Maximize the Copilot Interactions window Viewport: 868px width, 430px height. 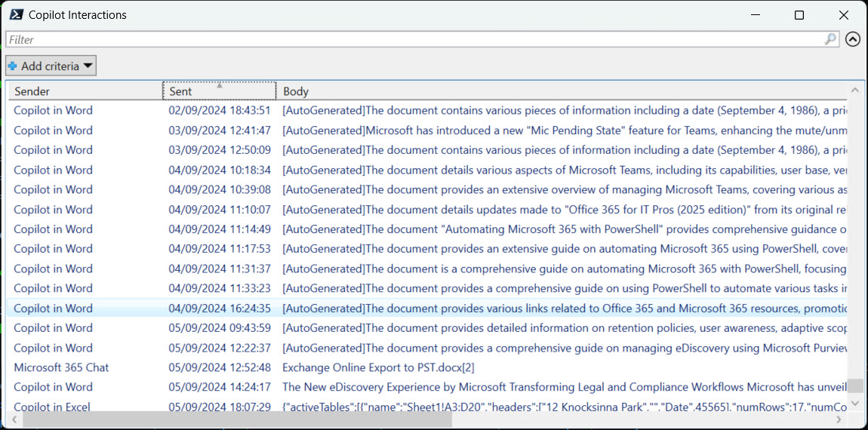pos(799,15)
